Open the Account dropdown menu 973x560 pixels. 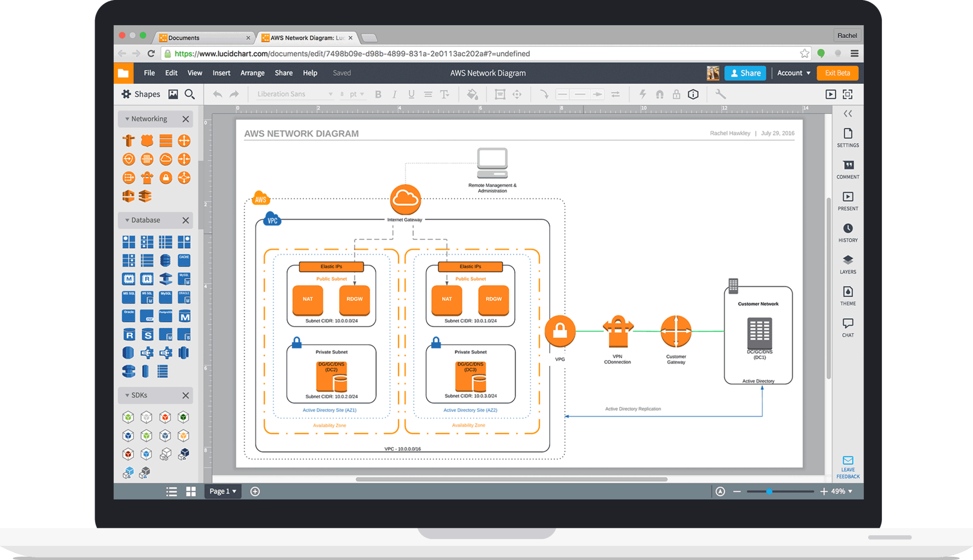(x=793, y=73)
